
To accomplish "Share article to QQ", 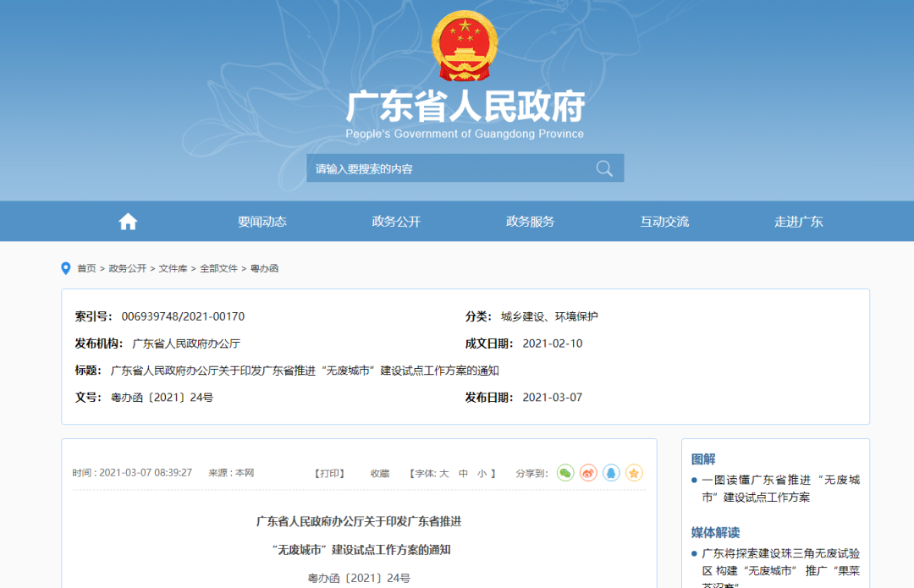I will [x=611, y=473].
